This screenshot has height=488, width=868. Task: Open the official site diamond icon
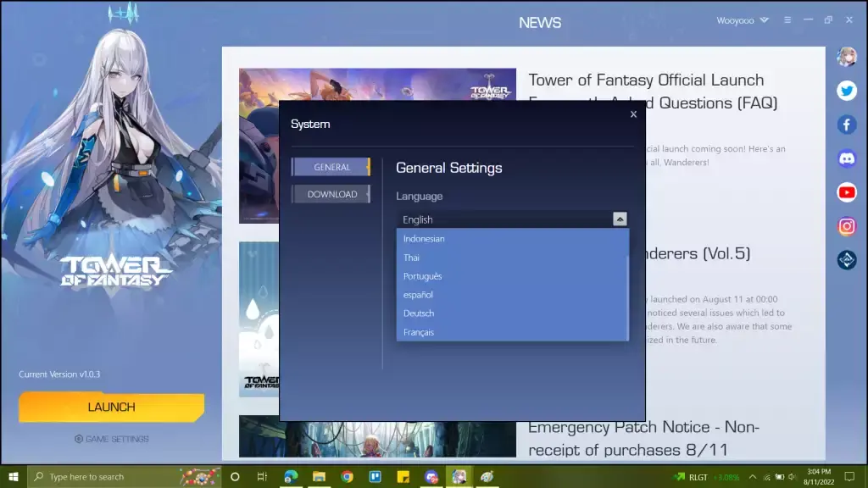tap(847, 260)
